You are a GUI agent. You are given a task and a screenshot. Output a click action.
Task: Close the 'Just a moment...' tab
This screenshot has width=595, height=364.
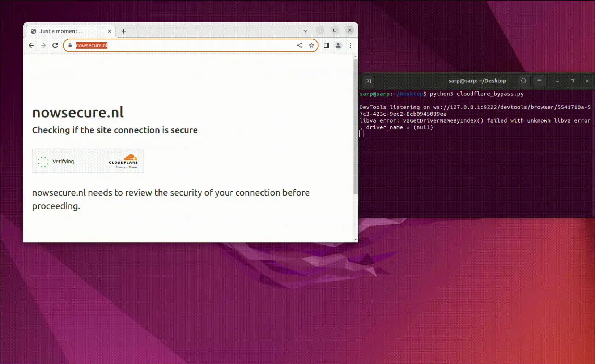(x=109, y=31)
